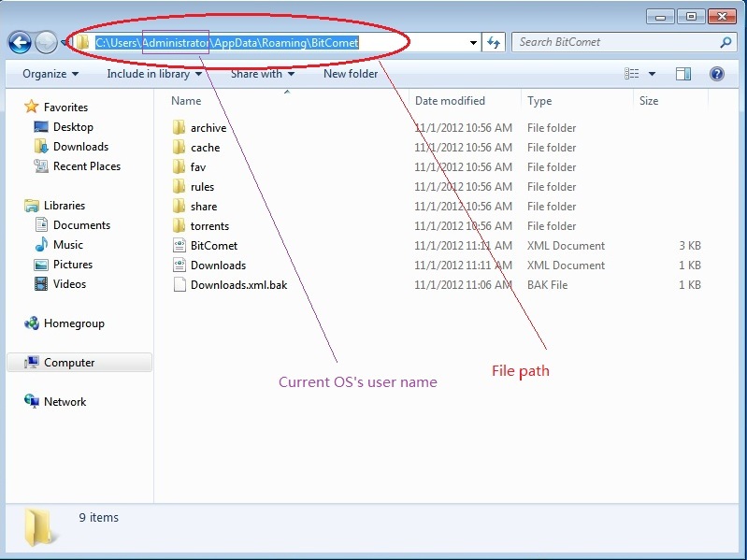Image resolution: width=747 pixels, height=560 pixels.
Task: Click the search magnifier icon
Action: [x=725, y=42]
